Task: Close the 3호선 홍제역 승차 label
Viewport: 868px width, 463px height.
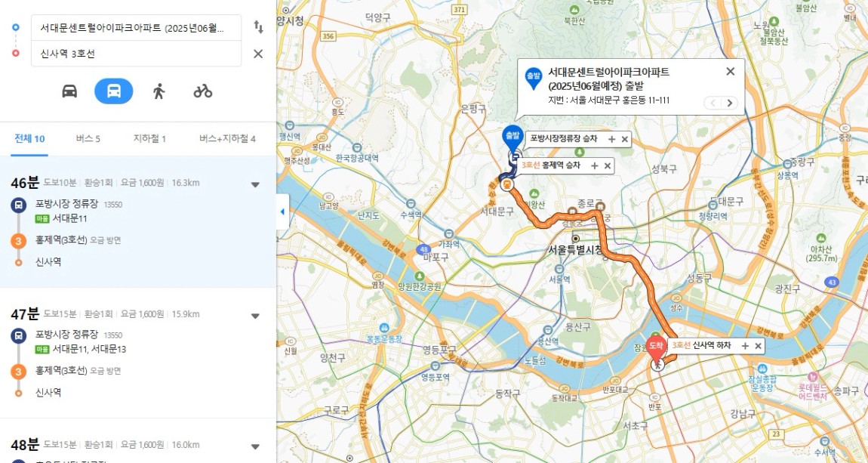Action: (608, 165)
